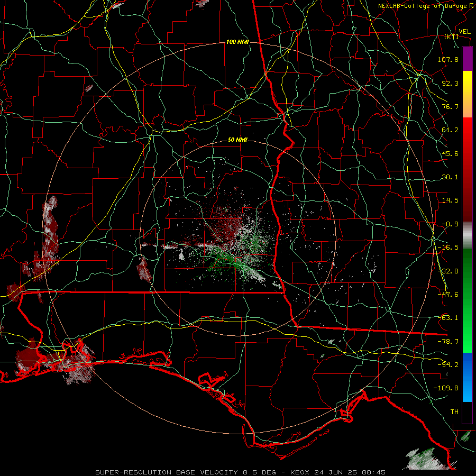Click the 14.5 velocity scale value
This screenshot has width=476, height=476.
(x=450, y=200)
